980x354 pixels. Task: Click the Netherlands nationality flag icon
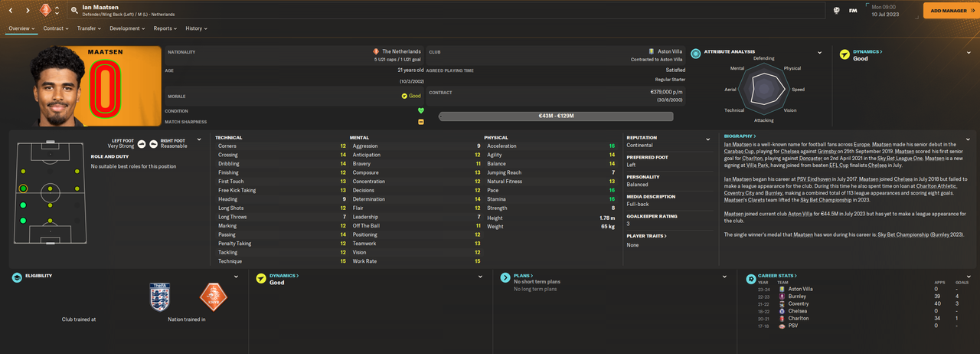(x=376, y=51)
